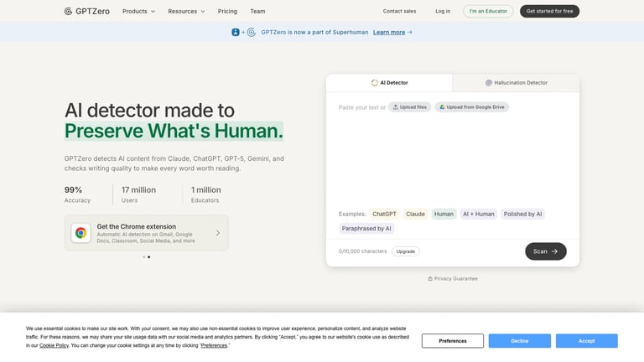Image resolution: width=644 pixels, height=362 pixels.
Task: Go to the Pricing page
Action: click(227, 11)
